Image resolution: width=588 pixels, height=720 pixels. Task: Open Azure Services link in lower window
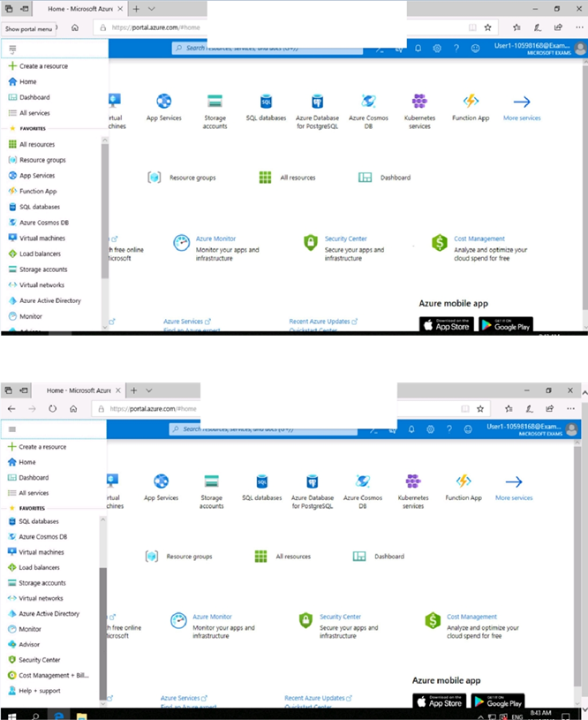(x=184, y=698)
